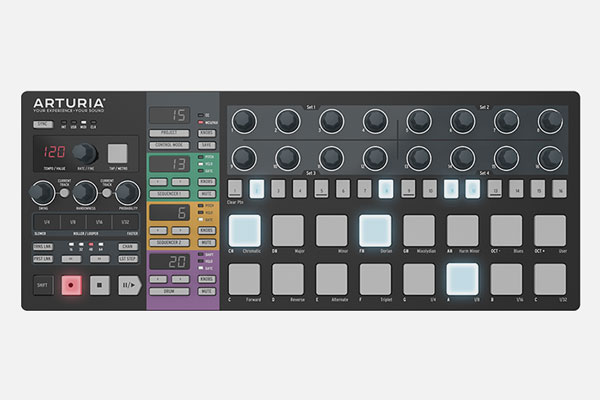The height and width of the screenshot is (400, 600).
Task: Click KNOBS in the orange Sequencer 2 section
Action: coord(207,230)
